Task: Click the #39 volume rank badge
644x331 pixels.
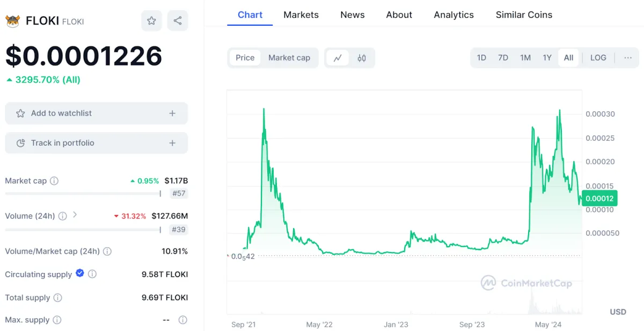Action: [x=179, y=230]
